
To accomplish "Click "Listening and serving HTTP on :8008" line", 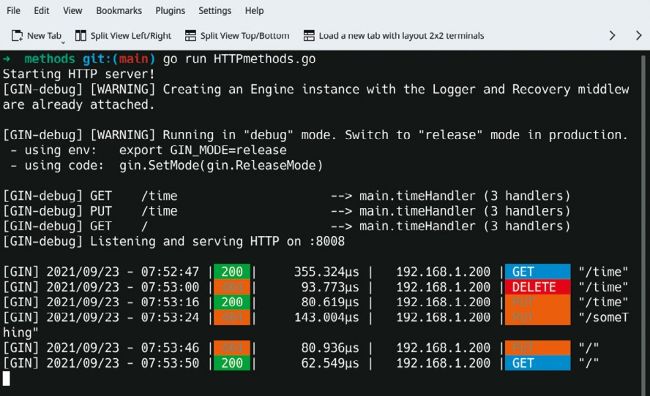I will 174,241.
